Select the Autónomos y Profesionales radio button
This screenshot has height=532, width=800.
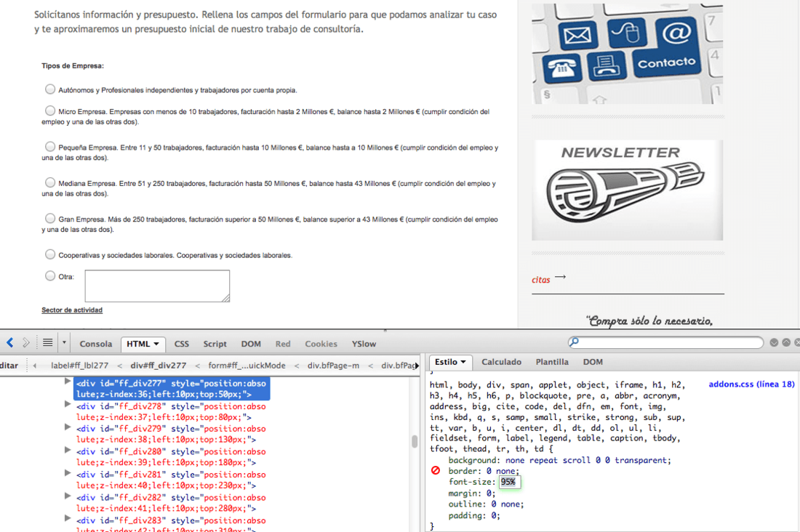(50, 89)
